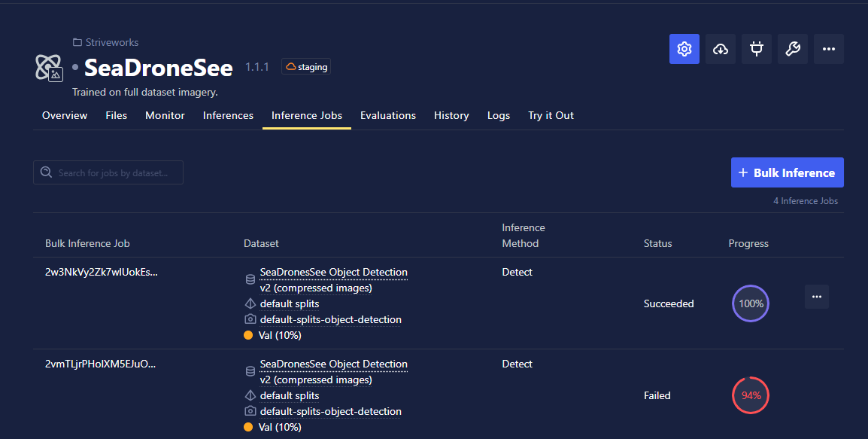Image resolution: width=868 pixels, height=439 pixels.
Task: Click the SeaDroneSee model atom logo
Action: (49, 68)
